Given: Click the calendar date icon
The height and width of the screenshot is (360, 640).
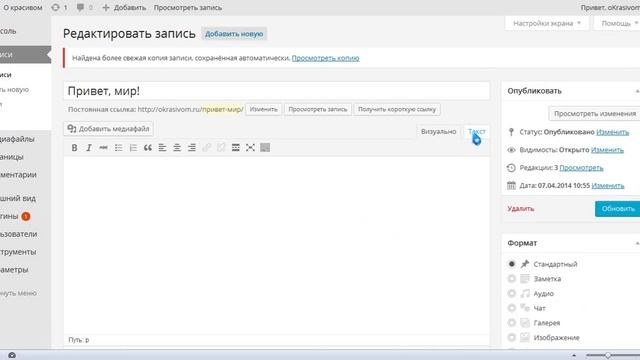Looking at the screenshot, I should [x=511, y=185].
